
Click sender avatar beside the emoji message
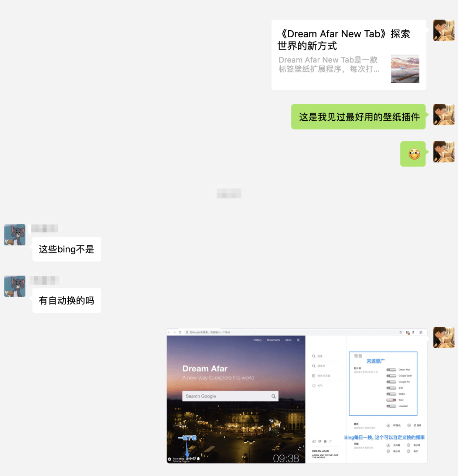pos(444,152)
